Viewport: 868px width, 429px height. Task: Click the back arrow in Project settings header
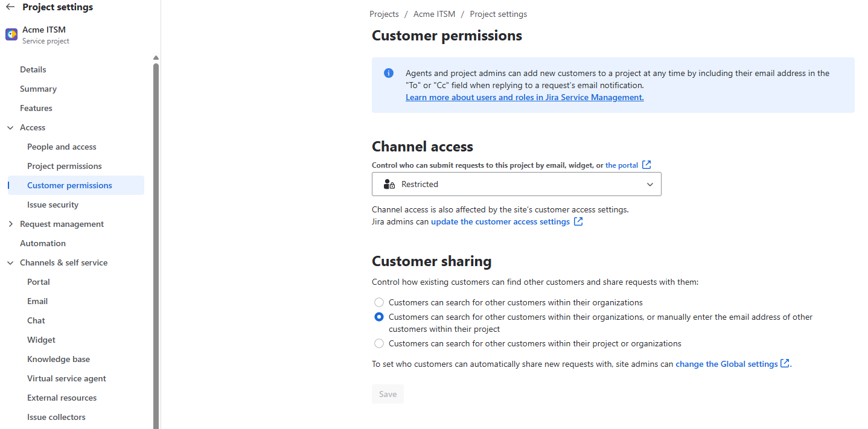10,7
